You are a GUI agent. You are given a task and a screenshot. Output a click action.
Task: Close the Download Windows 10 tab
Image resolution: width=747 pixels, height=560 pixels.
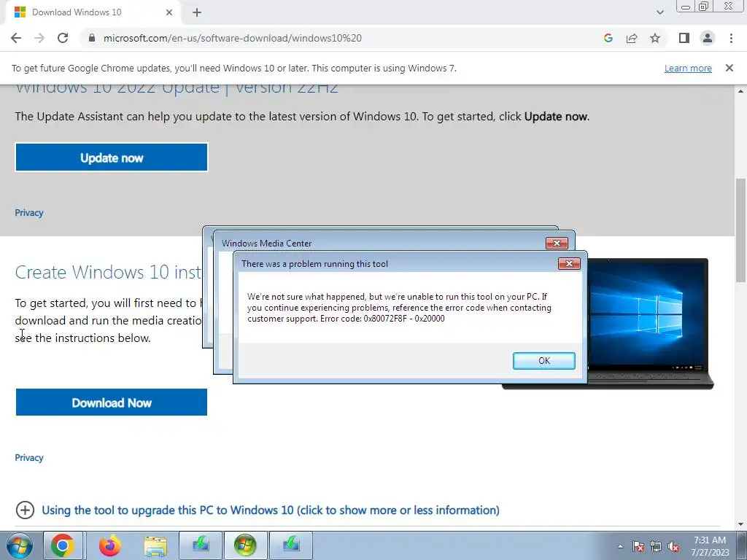[x=169, y=12]
